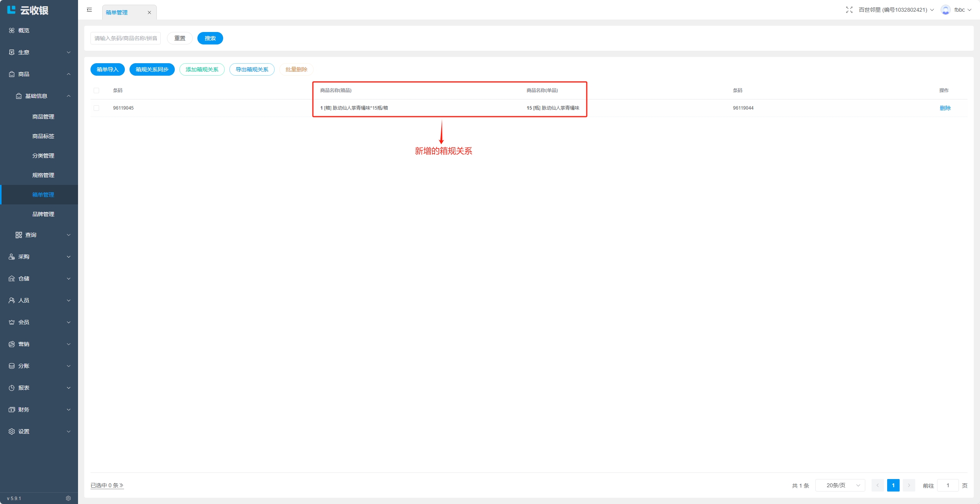Toggle the select-all checkbox in table header
This screenshot has width=980, height=504.
(96, 91)
